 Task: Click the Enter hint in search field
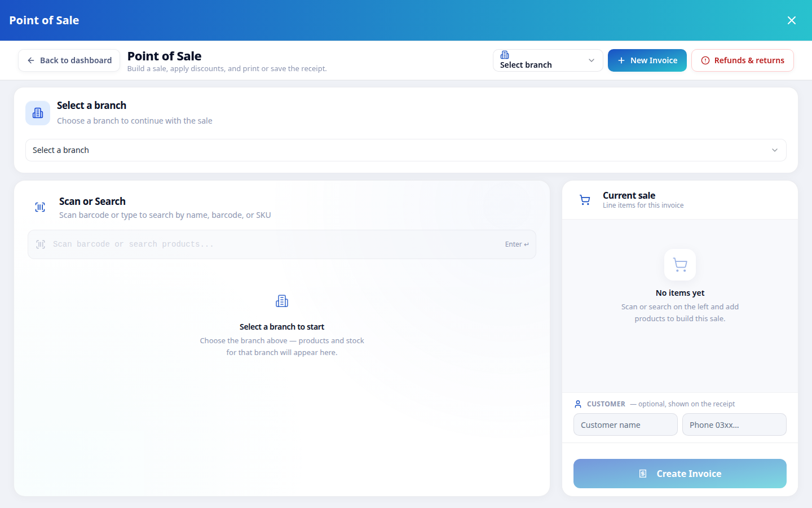(517, 244)
